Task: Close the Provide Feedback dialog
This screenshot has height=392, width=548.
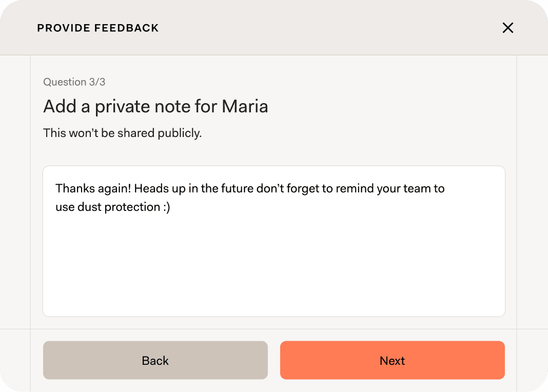Action: 507,28
